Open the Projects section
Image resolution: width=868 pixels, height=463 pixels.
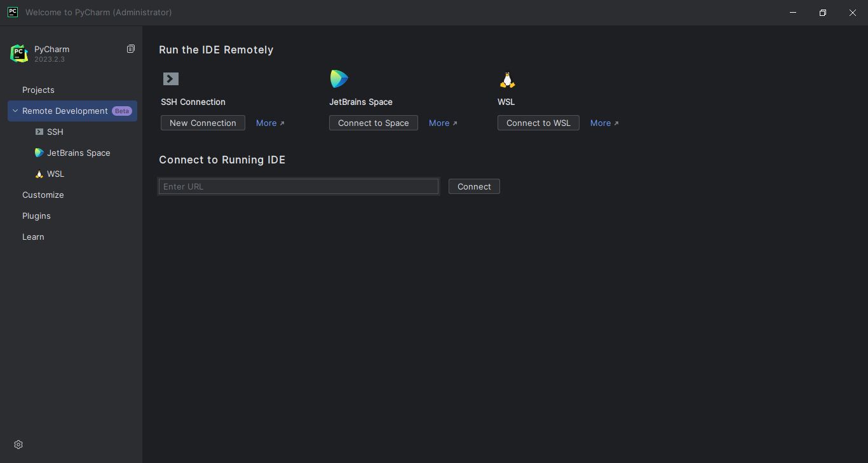click(x=72, y=90)
